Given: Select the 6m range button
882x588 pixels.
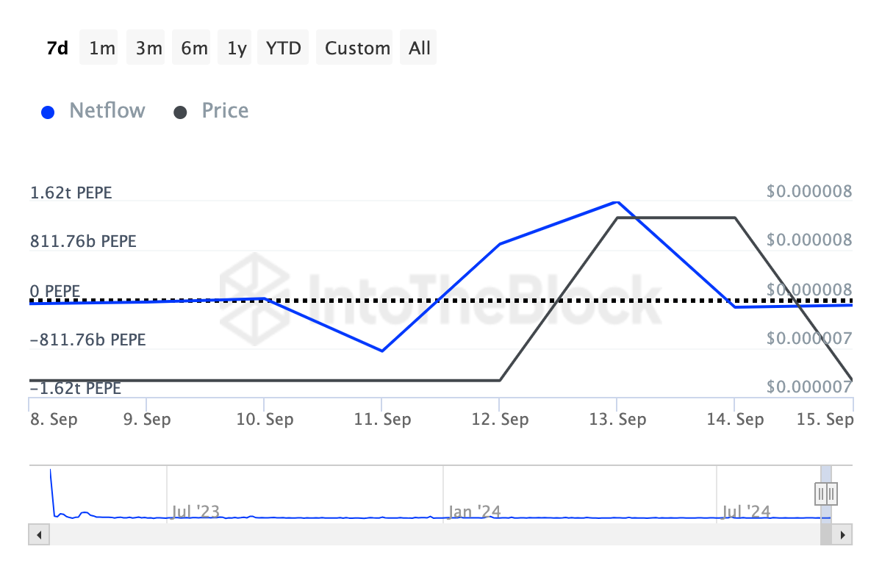Looking at the screenshot, I should pos(194,48).
